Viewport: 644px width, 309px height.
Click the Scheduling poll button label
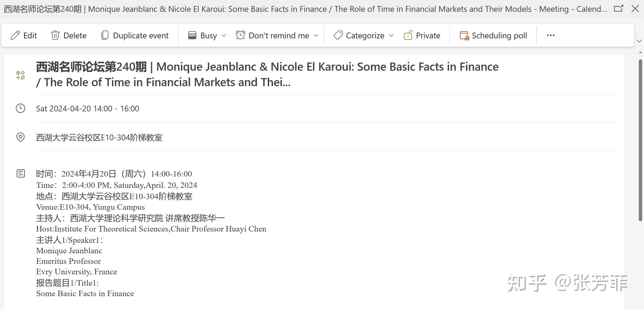(499, 35)
